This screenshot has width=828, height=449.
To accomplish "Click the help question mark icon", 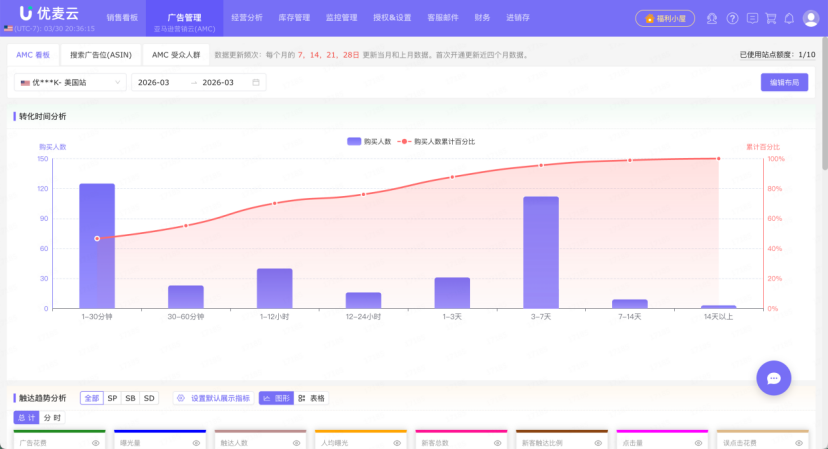I will pos(732,18).
